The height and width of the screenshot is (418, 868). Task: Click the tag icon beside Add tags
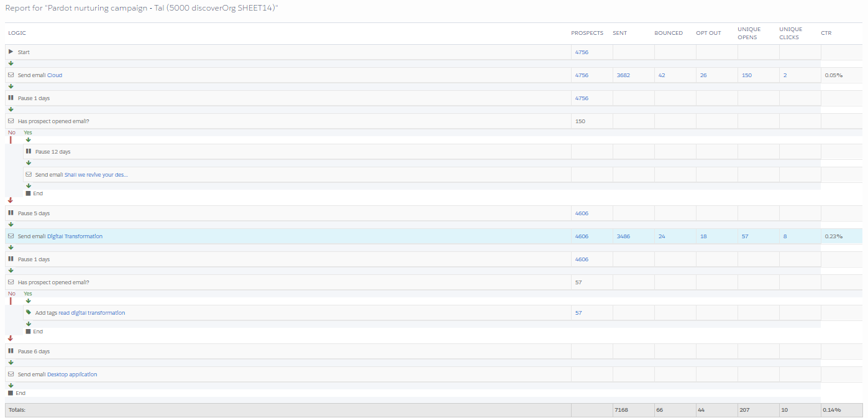[29, 313]
